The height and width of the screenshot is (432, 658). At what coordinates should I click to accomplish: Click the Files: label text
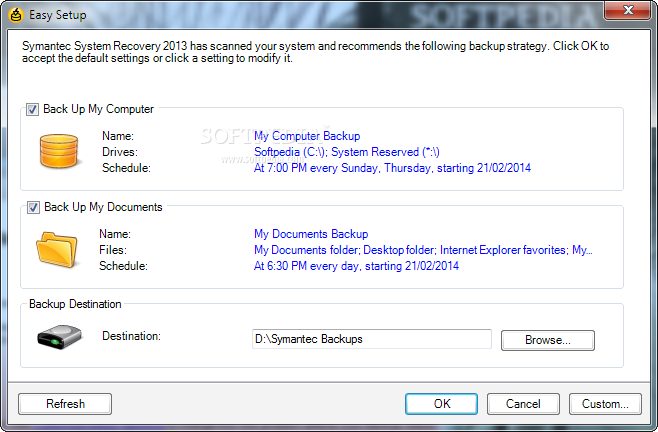pos(113,250)
